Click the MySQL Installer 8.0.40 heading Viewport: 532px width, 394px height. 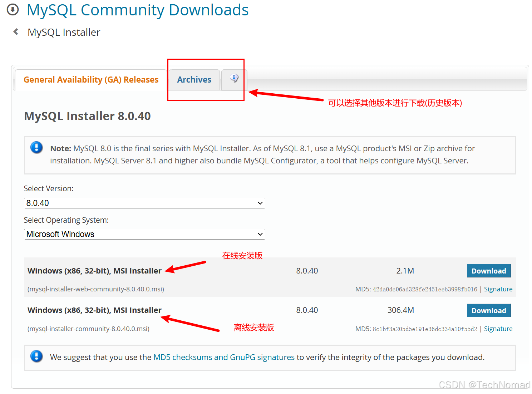[87, 116]
